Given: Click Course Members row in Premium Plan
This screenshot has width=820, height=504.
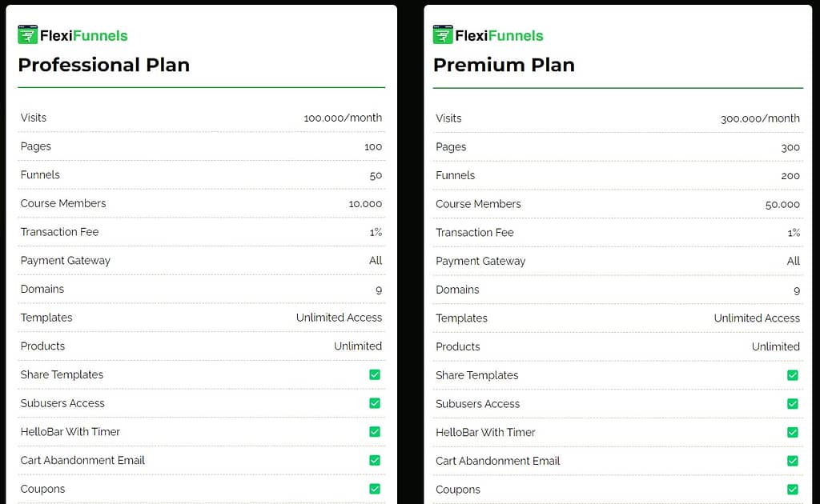Looking at the screenshot, I should click(617, 204).
